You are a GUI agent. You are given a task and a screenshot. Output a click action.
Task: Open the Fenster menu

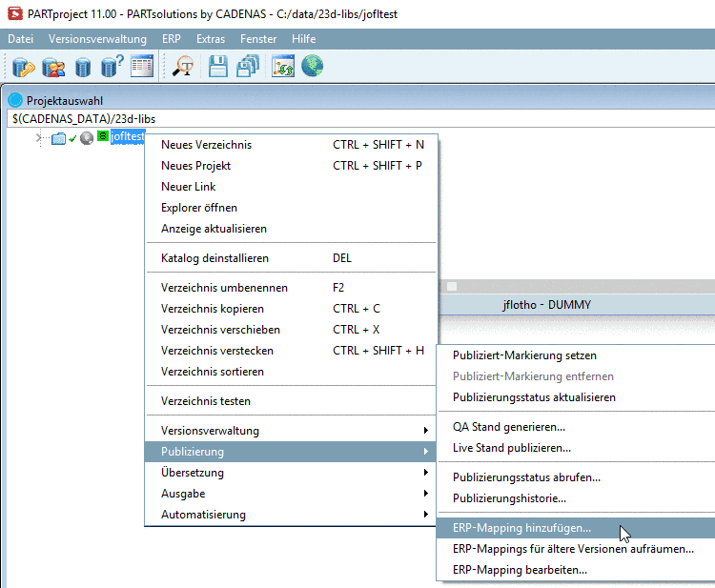pyautogui.click(x=258, y=39)
